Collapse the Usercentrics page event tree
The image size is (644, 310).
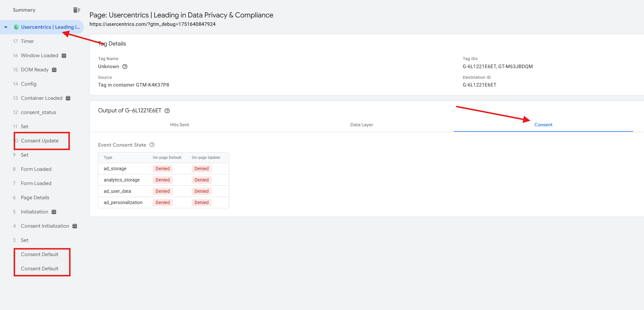pos(6,27)
